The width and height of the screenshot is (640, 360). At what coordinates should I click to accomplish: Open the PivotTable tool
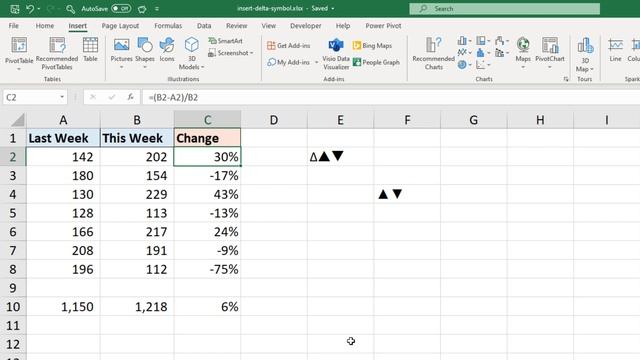click(19, 53)
